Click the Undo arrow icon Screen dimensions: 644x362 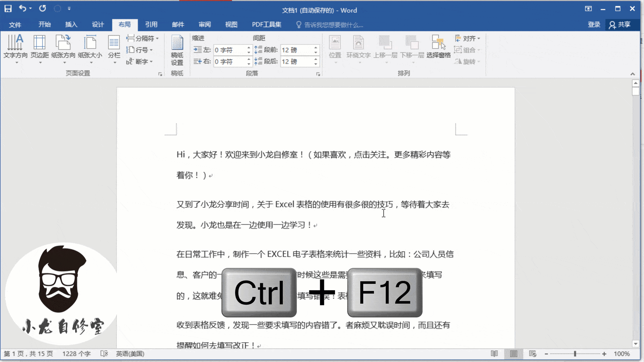pyautogui.click(x=22, y=9)
